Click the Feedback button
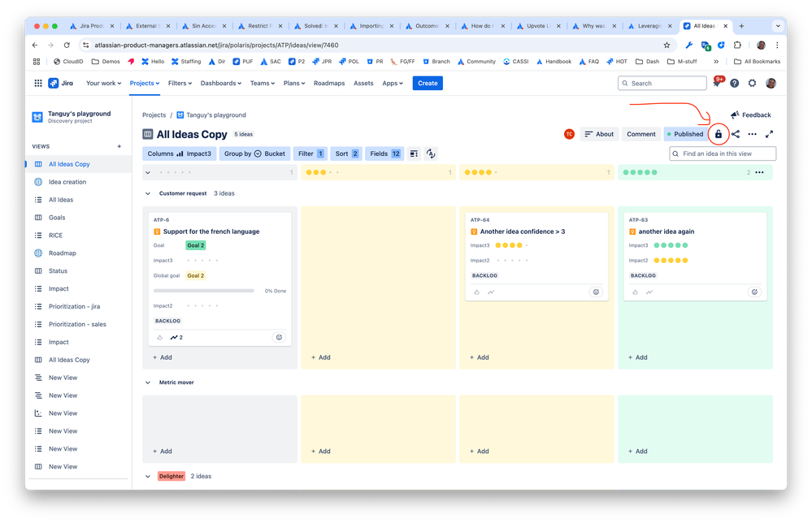The width and height of the screenshot is (812, 523). pyautogui.click(x=751, y=115)
